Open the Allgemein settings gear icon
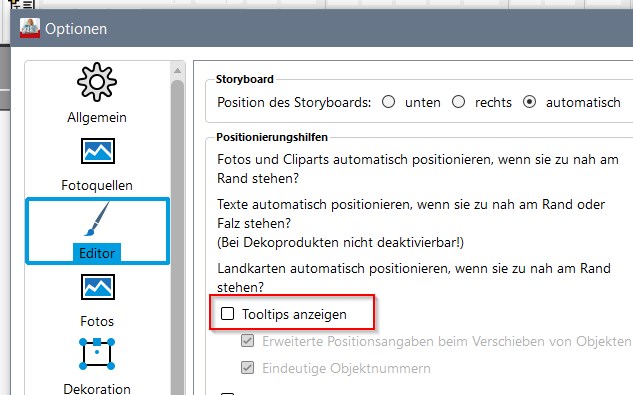 97,82
